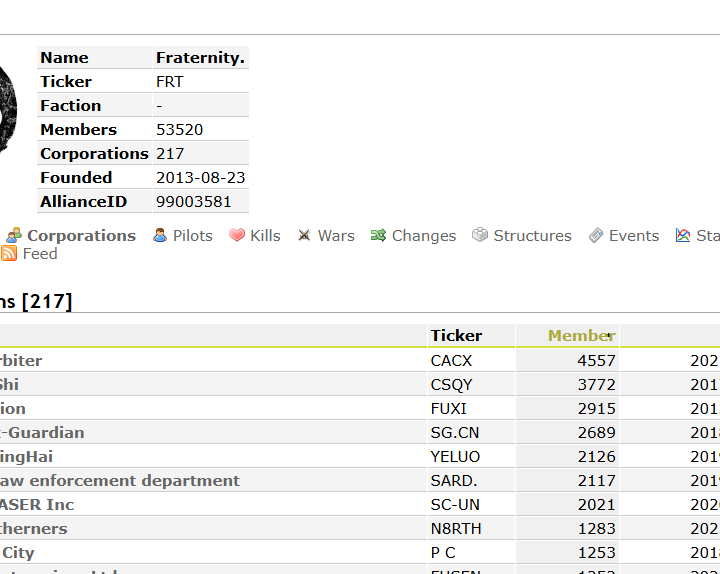Sort table by Ticker column header
This screenshot has height=574, width=720.
tap(456, 336)
